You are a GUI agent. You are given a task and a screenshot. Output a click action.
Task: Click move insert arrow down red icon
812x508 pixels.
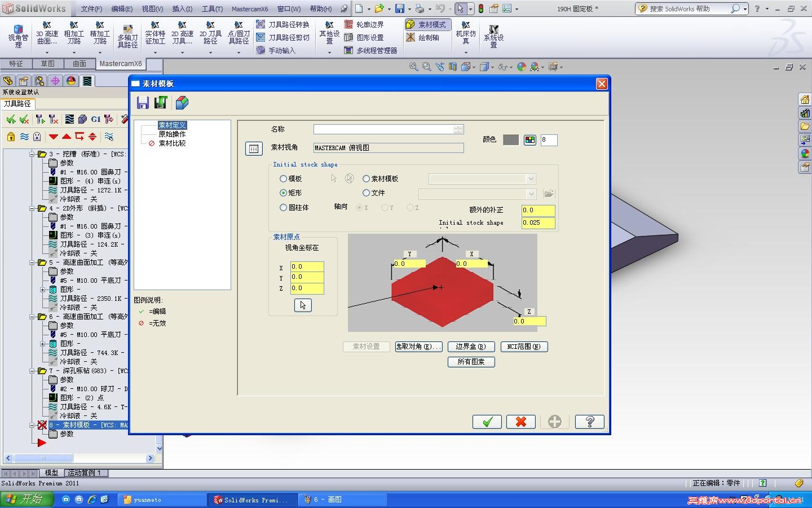[54, 137]
